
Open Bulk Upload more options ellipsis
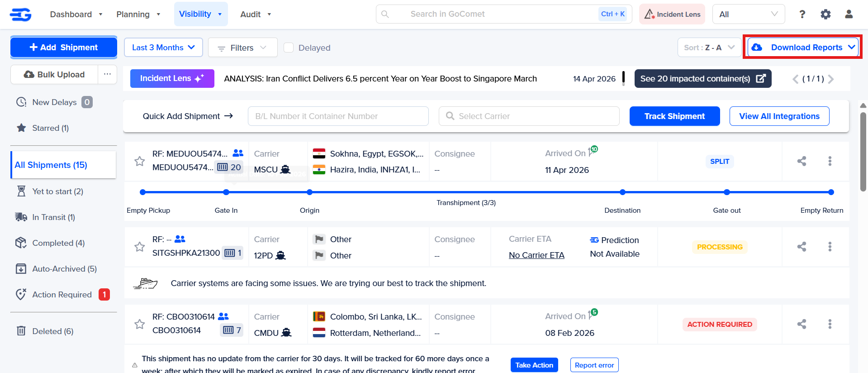[107, 74]
